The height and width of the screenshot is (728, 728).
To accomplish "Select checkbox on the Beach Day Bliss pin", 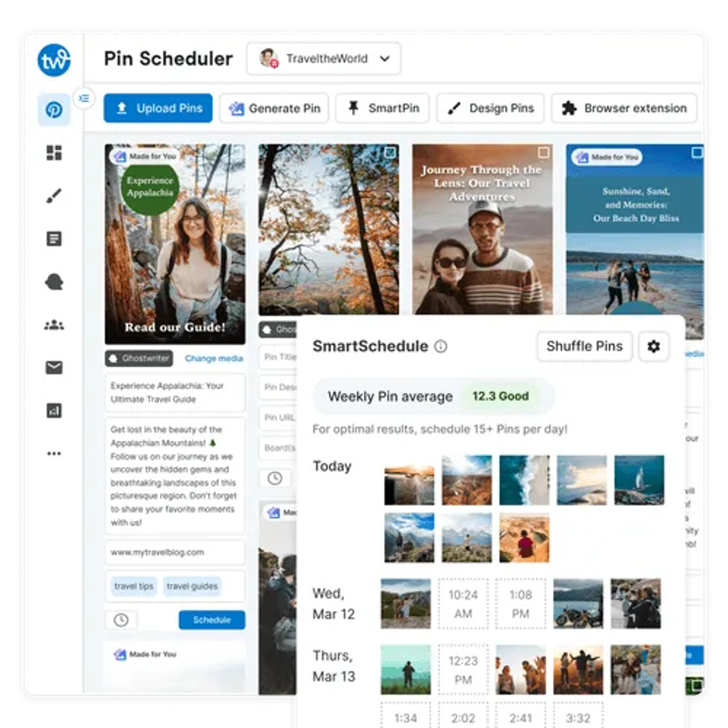I will 697,153.
